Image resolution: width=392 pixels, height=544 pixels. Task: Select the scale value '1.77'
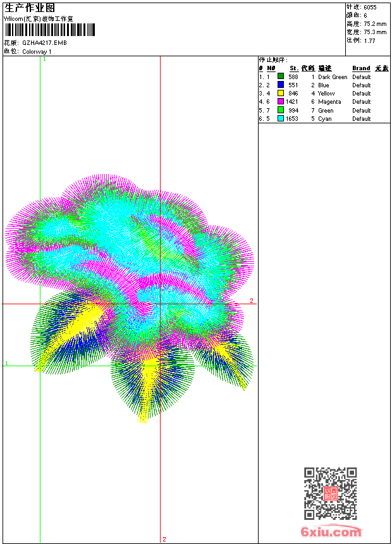369,40
